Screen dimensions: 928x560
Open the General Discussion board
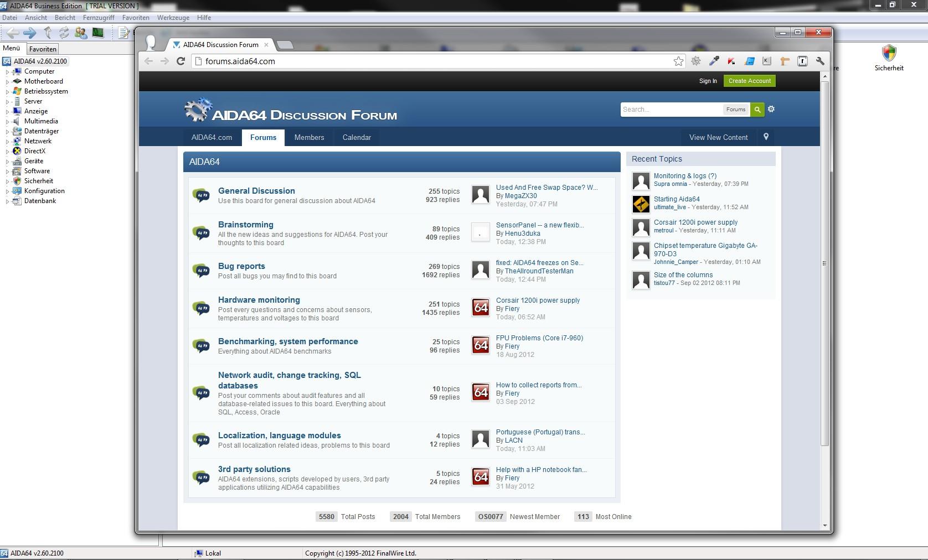[x=256, y=191]
